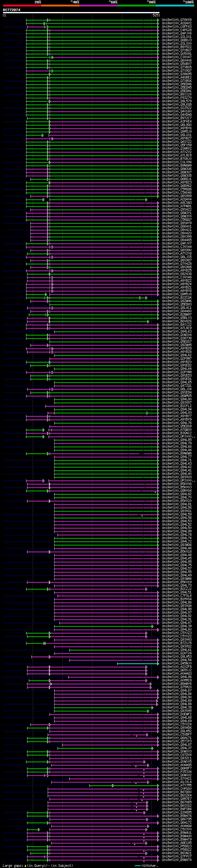Image resolution: width=197 pixels, height=868 pixels.
Task: Select hit label UniRef100_Q9XHD6
Action: click(176, 728)
